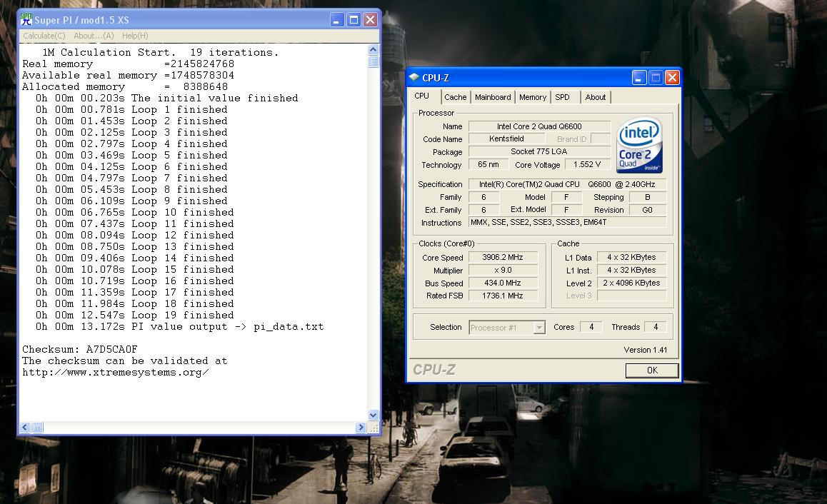Click the Checksum: A7D5CA0F line
This screenshot has width=827, height=504.
[x=80, y=350]
